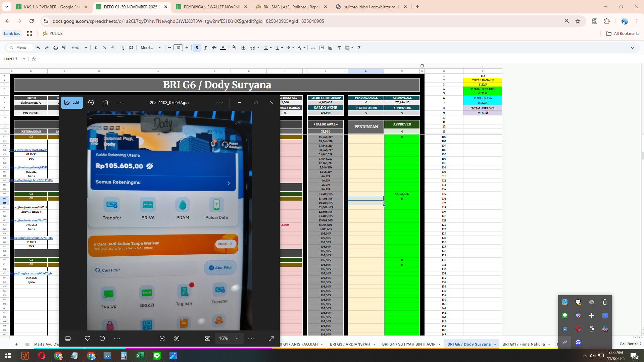
Task: Toggle bold formatting
Action: tap(197, 48)
